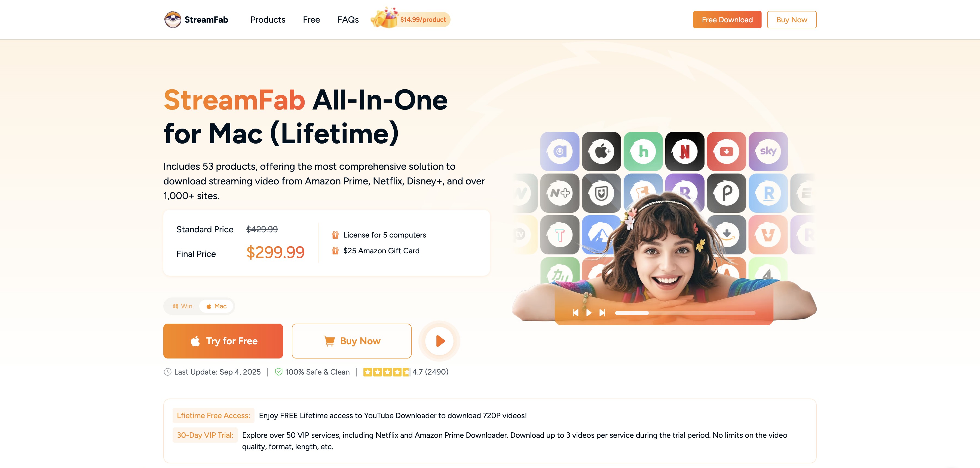Go to the FAQs nav item

click(348, 19)
